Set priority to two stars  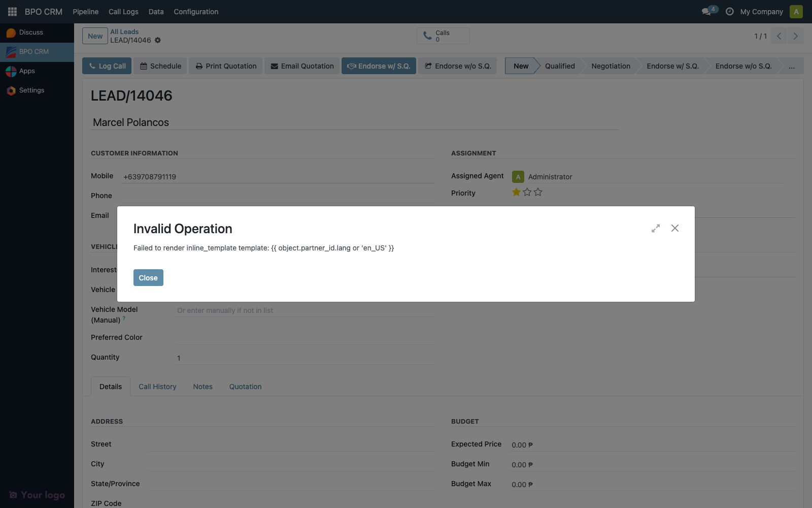click(527, 192)
